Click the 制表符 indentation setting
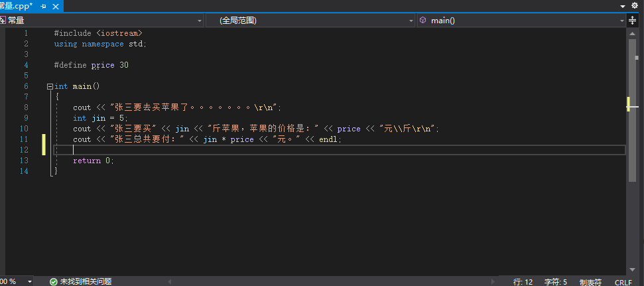 coord(590,282)
